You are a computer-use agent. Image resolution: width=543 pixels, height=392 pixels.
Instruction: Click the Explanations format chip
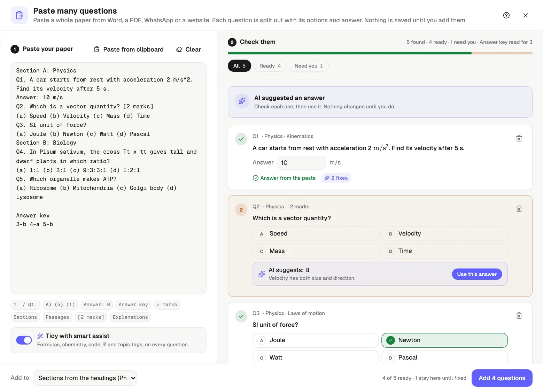coord(130,317)
